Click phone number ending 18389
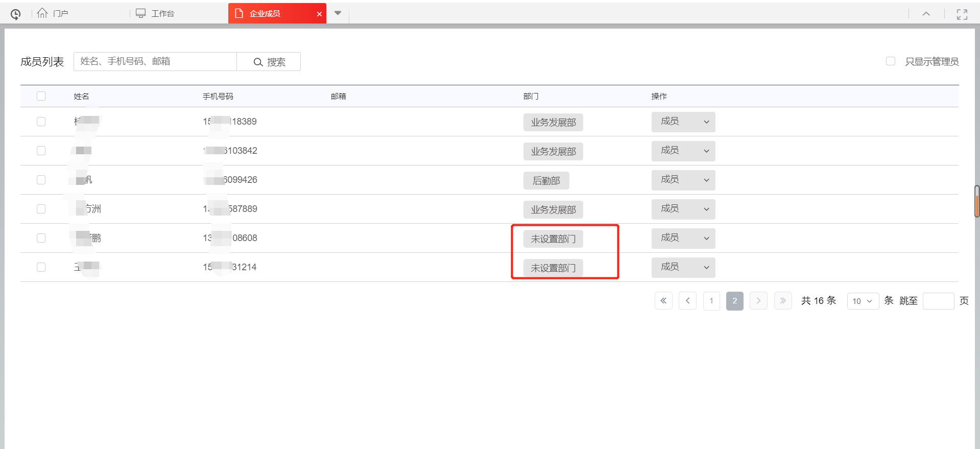The width and height of the screenshot is (980, 449). pos(230,122)
